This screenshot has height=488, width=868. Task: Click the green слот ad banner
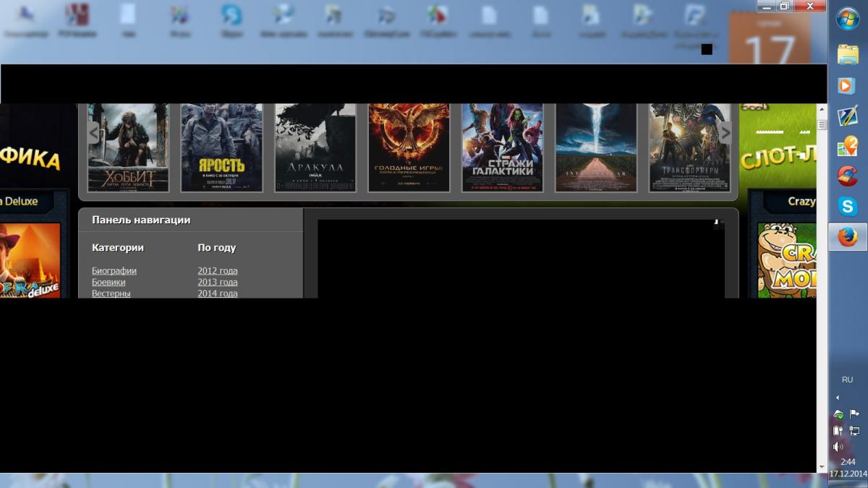[778, 145]
